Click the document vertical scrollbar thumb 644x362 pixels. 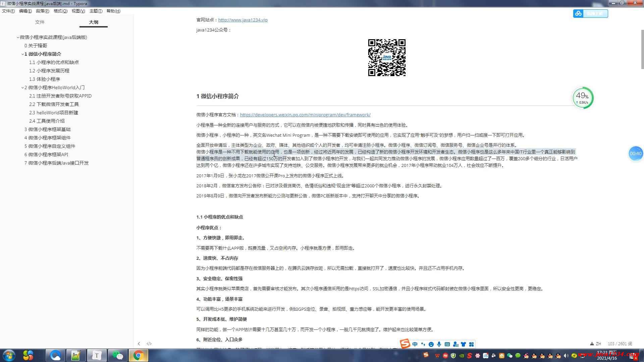tap(642, 49)
